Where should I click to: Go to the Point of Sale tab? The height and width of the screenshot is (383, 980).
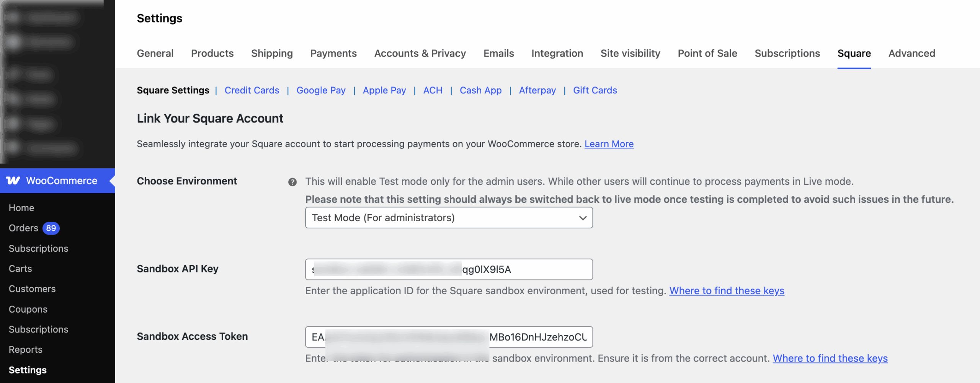pyautogui.click(x=707, y=53)
